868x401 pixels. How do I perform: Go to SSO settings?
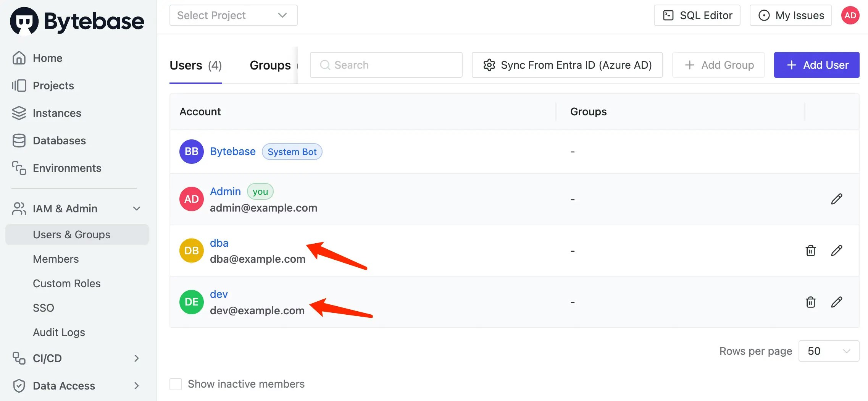(x=44, y=308)
